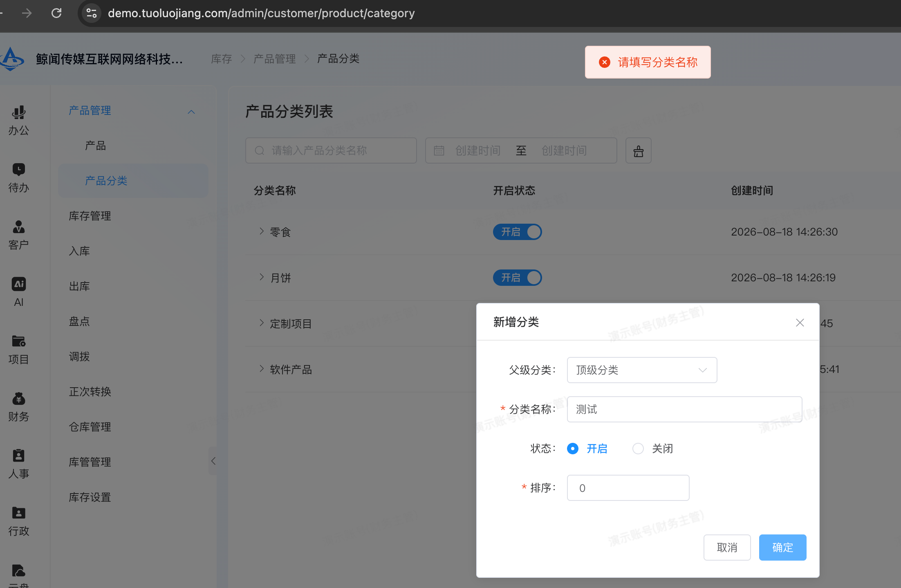Click the browser reload icon
Viewport: 901px width, 588px height.
click(x=56, y=13)
